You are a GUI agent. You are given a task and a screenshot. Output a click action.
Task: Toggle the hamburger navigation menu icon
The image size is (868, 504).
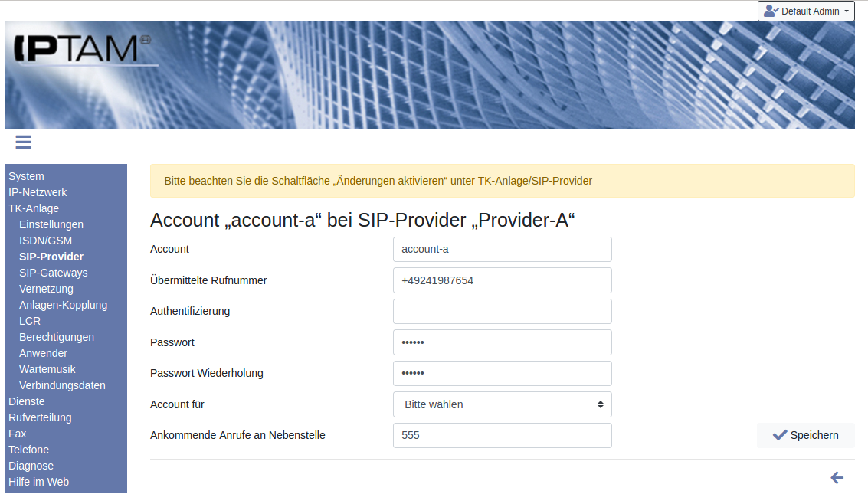point(23,142)
